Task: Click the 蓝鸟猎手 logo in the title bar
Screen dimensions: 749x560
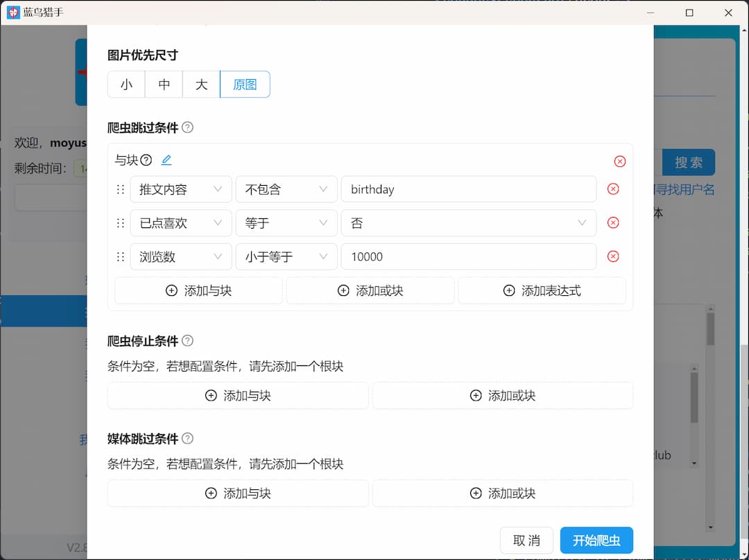Action: [12, 12]
